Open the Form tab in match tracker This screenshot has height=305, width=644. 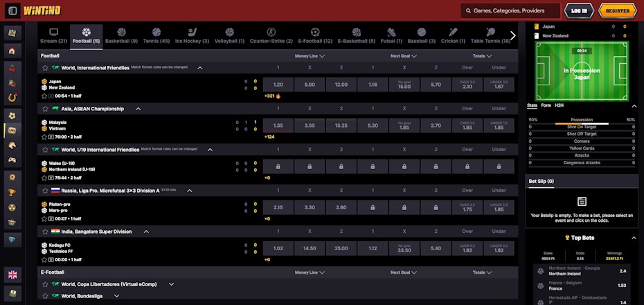[546, 105]
